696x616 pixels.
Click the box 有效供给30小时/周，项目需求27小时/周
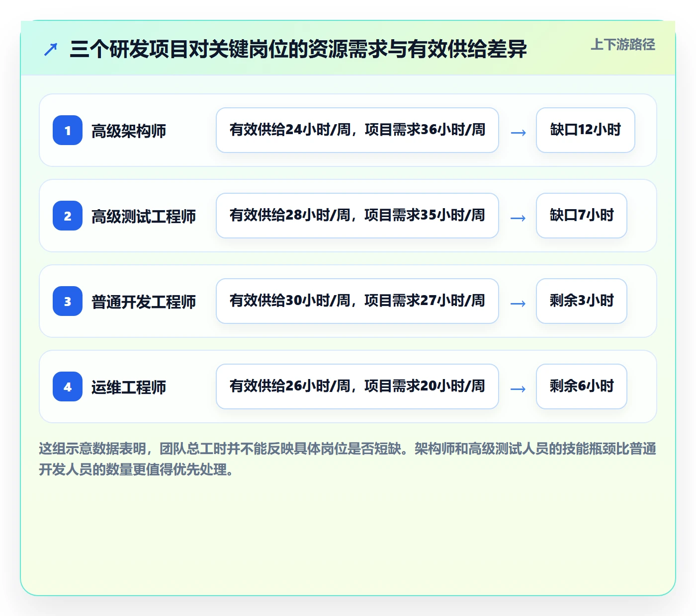pos(357,301)
